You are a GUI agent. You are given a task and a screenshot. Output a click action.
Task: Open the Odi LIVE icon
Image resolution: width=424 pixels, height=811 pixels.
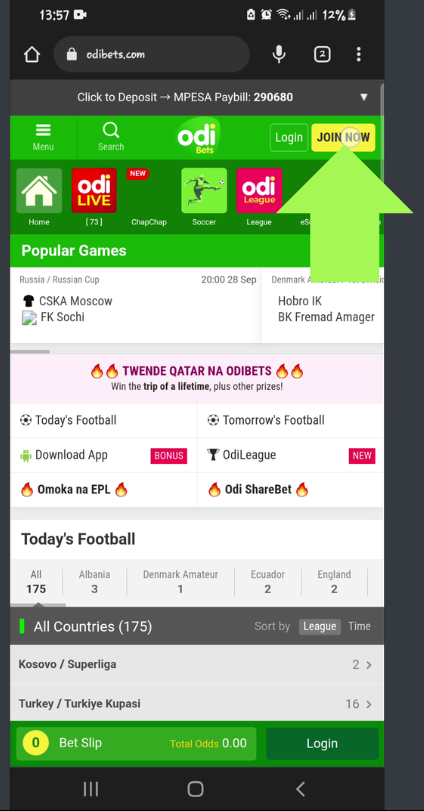pos(94,190)
